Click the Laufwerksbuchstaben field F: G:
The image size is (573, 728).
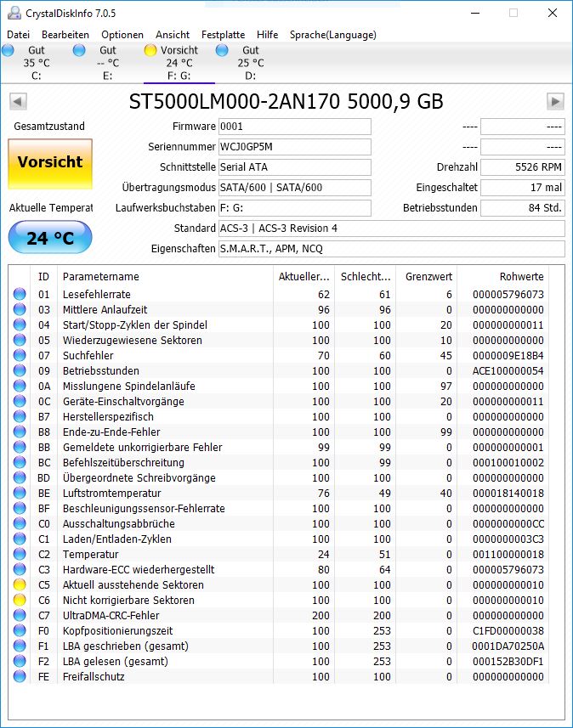point(295,208)
